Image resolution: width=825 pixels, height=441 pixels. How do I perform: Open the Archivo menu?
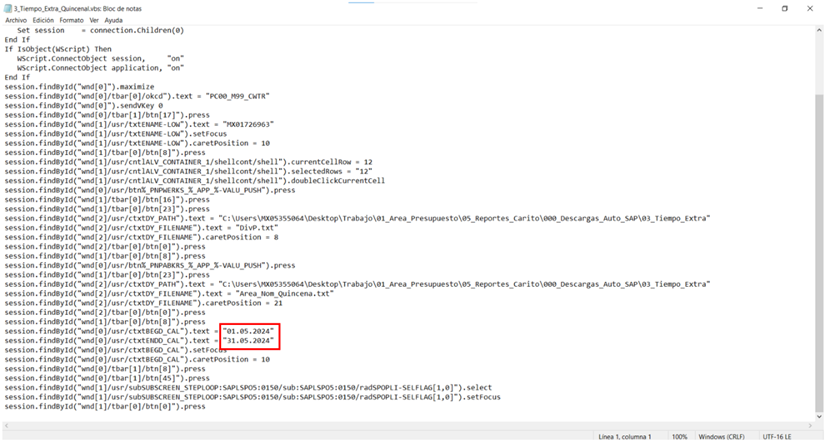[16, 20]
